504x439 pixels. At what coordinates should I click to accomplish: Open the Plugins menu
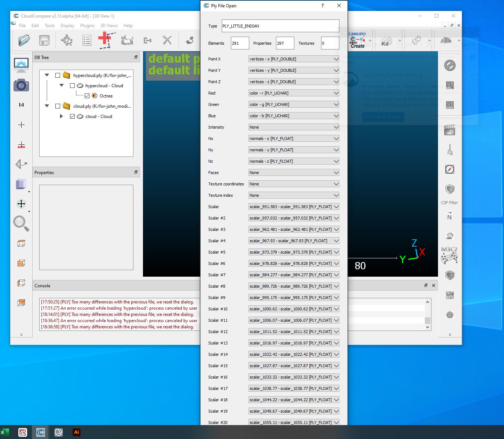(87, 26)
